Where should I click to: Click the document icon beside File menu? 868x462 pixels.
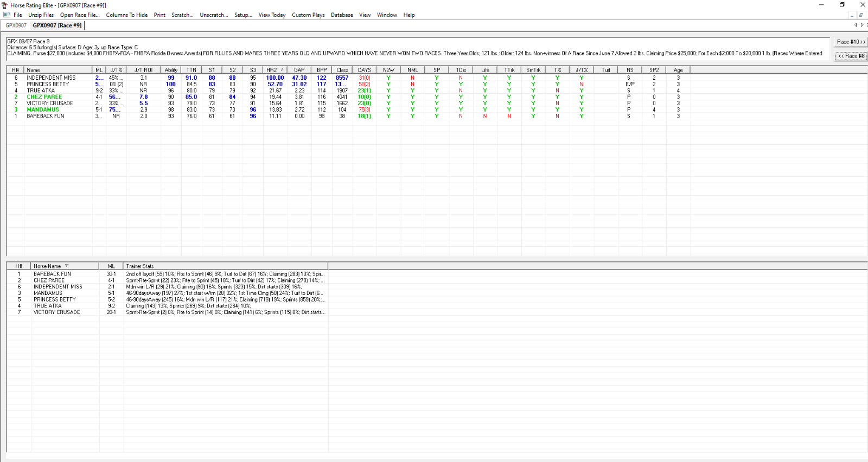pos(7,15)
